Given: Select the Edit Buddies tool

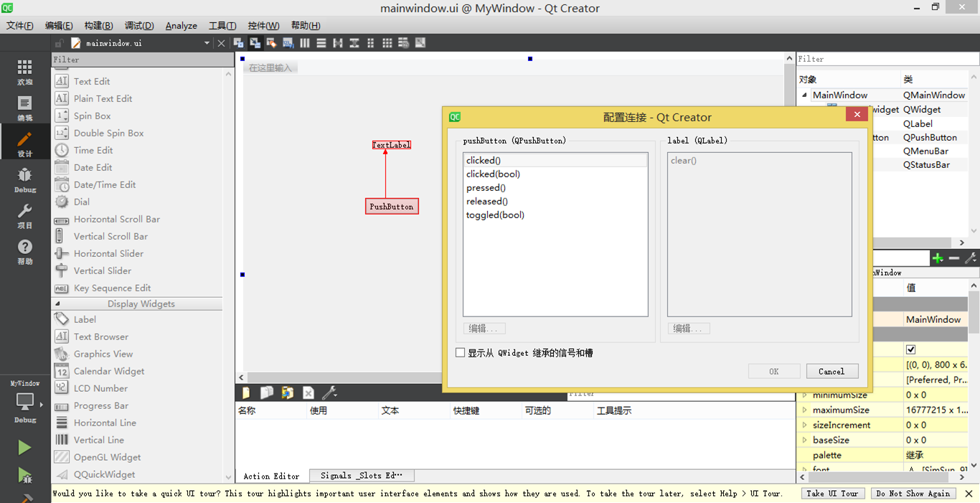Looking at the screenshot, I should (272, 42).
